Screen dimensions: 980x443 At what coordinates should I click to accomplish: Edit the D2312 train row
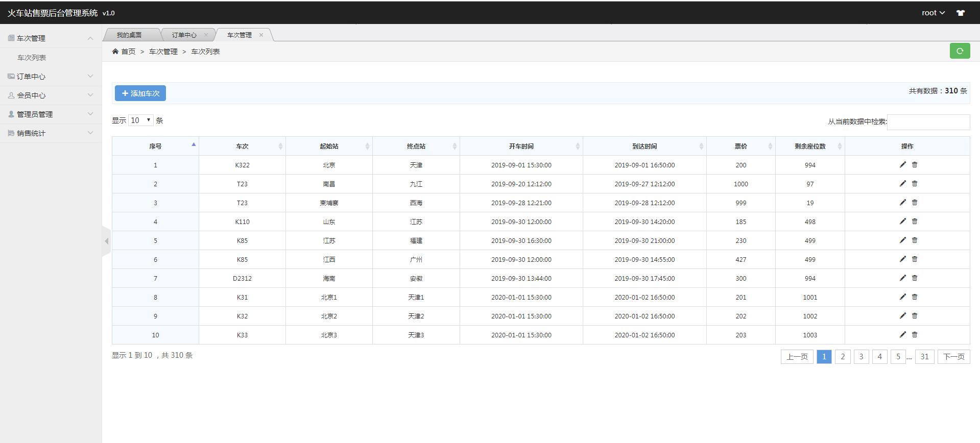(x=902, y=278)
